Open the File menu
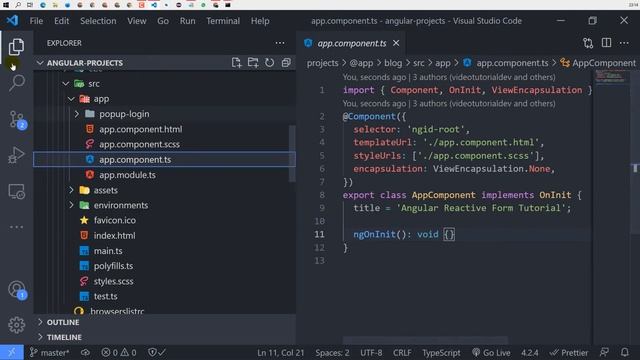The image size is (640, 360). pos(36,21)
